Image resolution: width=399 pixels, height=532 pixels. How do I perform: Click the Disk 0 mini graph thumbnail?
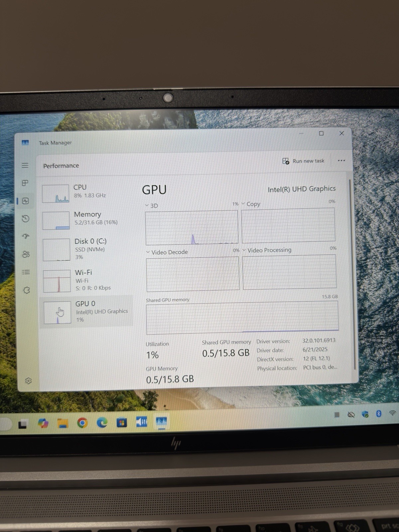coord(57,250)
